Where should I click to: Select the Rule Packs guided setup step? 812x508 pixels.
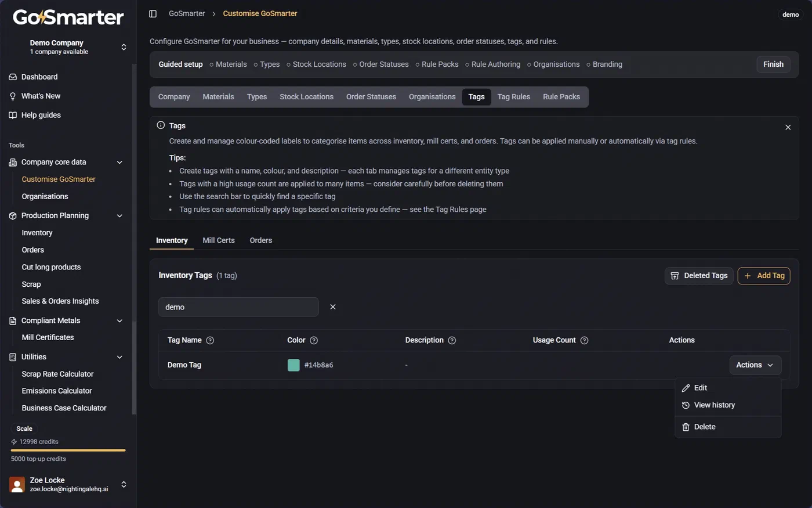pos(437,64)
